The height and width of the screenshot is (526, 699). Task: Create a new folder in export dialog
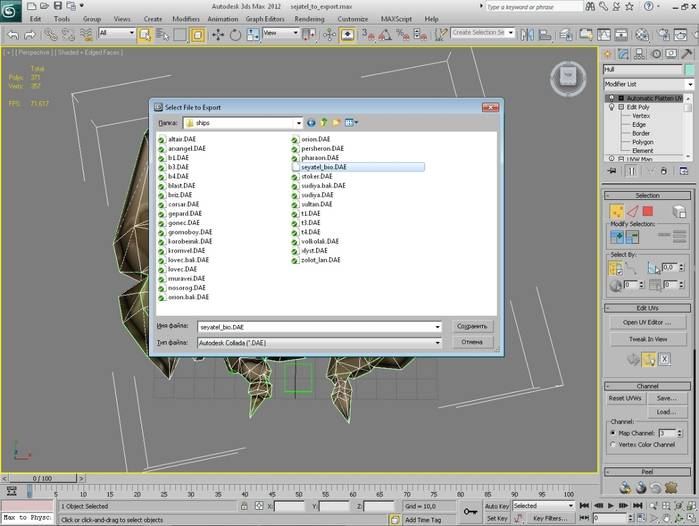coord(338,122)
